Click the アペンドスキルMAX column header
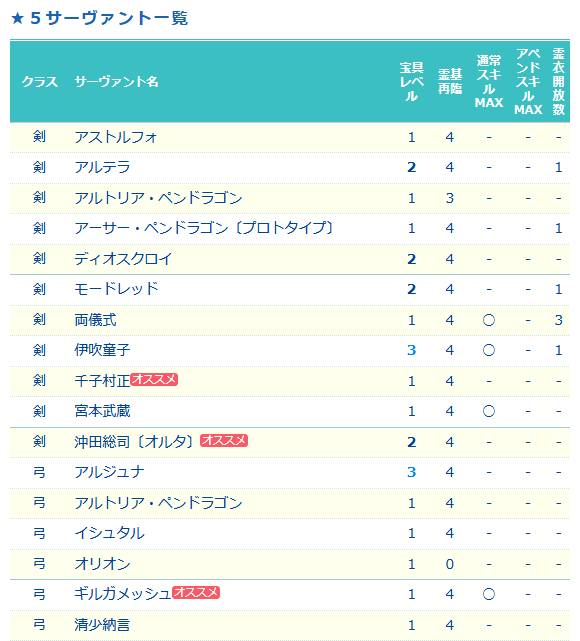This screenshot has height=641, width=580. coord(528,81)
